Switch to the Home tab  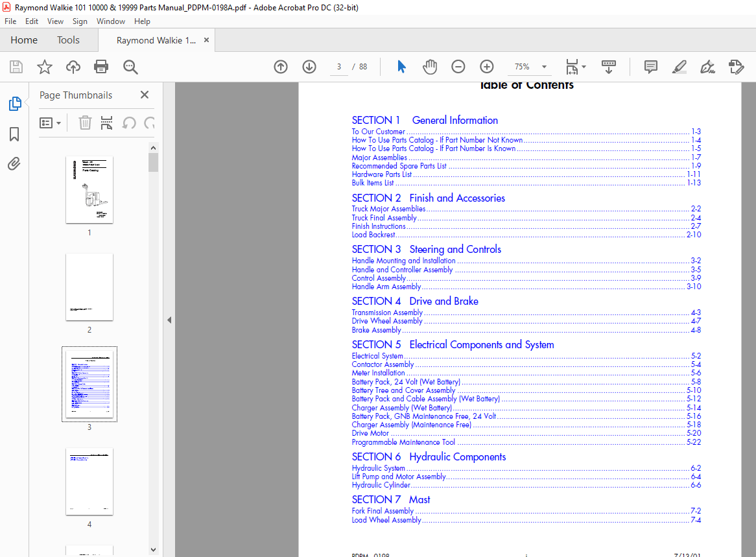pos(24,40)
